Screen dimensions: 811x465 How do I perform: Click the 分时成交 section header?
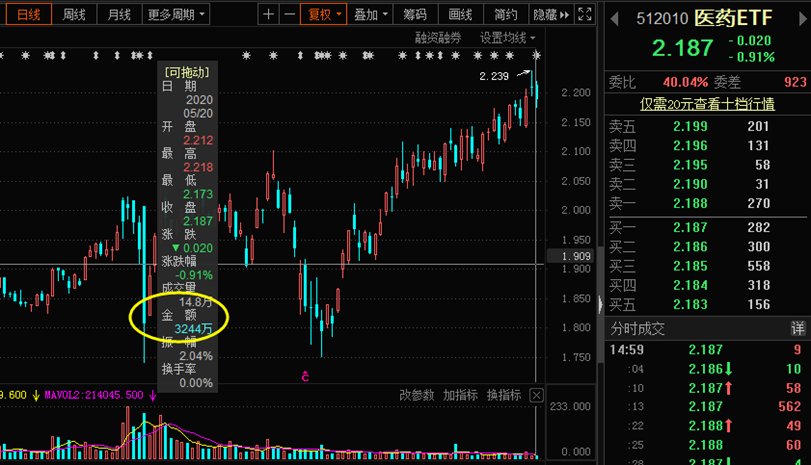click(637, 328)
